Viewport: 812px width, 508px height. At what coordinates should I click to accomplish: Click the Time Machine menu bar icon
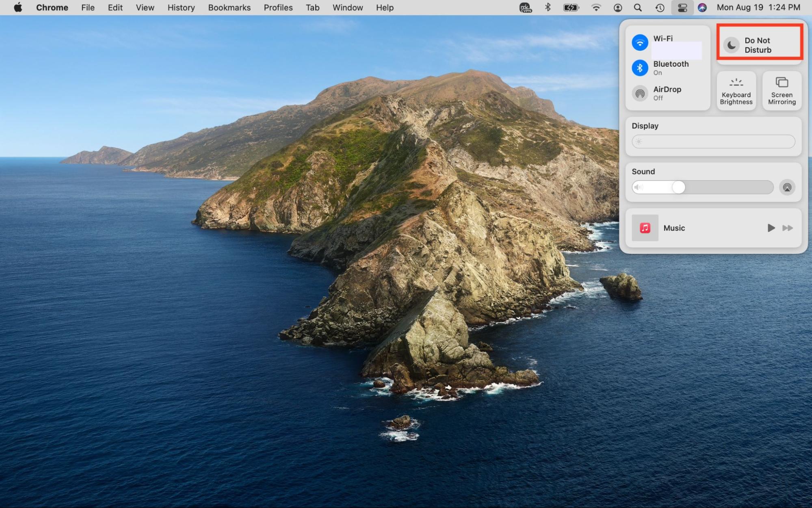(x=659, y=7)
